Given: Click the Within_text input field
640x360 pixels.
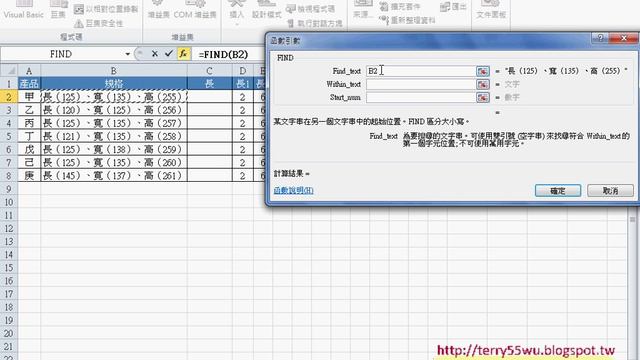Looking at the screenshot, I should pyautogui.click(x=420, y=84).
